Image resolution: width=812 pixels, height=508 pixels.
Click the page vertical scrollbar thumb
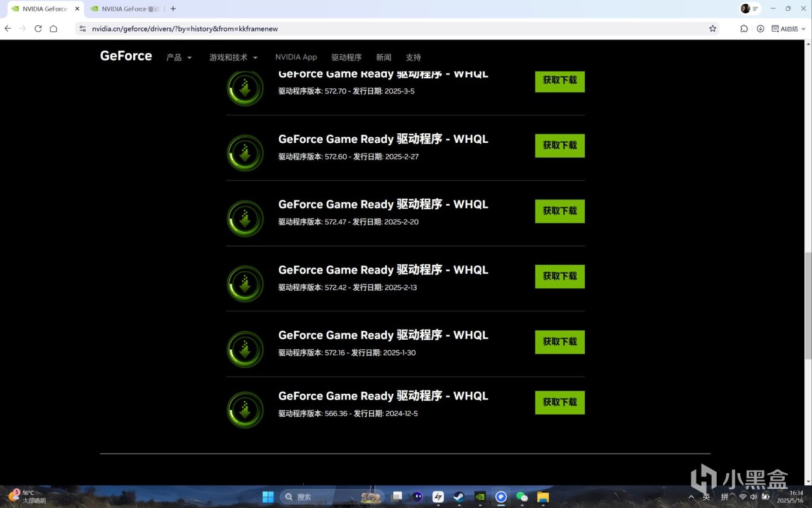[x=808, y=305]
